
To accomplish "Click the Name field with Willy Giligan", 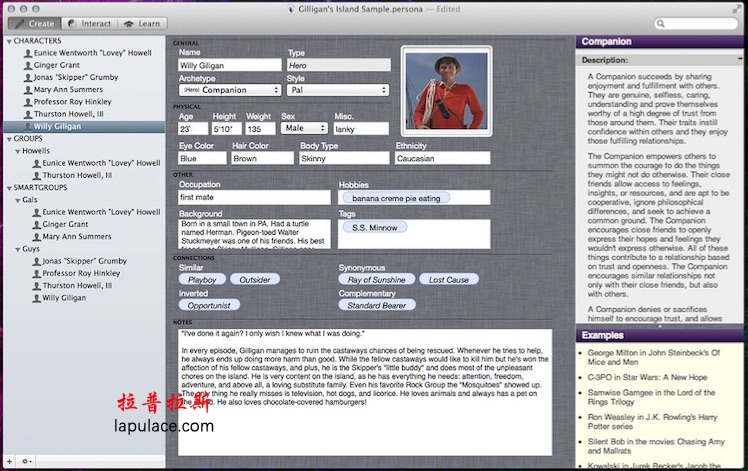I will (230, 65).
